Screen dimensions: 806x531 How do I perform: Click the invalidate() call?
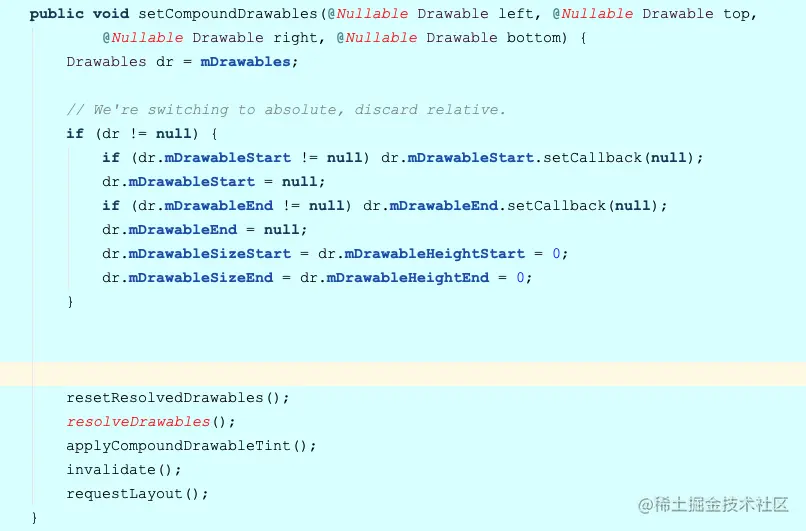[x=124, y=469]
